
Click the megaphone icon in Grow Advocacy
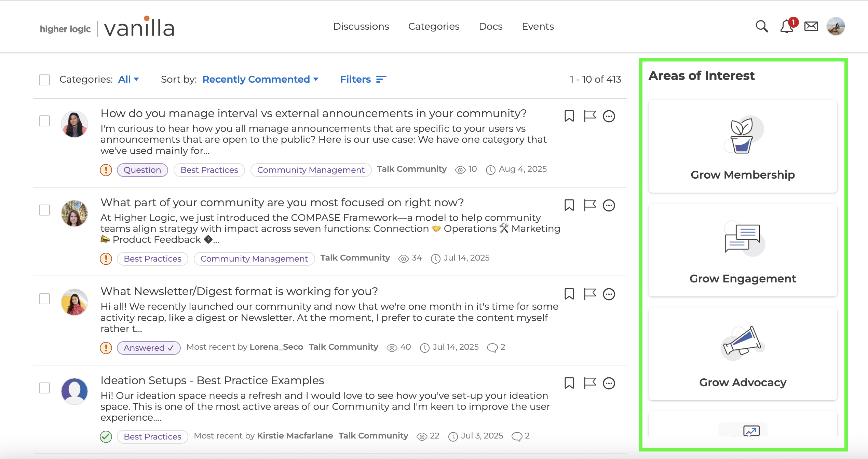(x=742, y=343)
